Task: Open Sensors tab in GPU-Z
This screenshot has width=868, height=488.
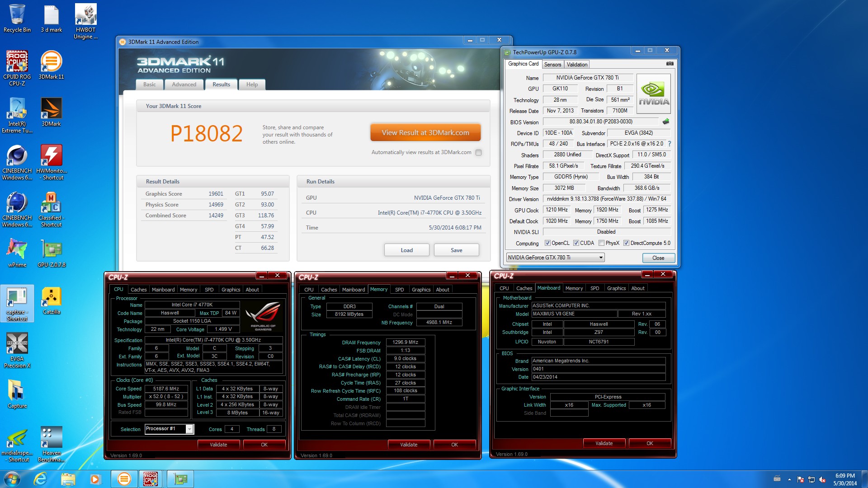Action: [x=552, y=65]
